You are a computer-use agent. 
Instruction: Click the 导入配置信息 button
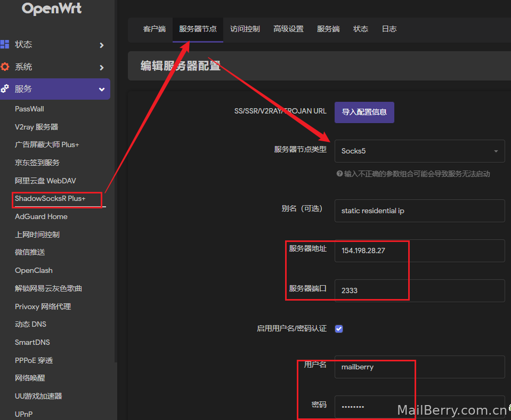pyautogui.click(x=364, y=112)
